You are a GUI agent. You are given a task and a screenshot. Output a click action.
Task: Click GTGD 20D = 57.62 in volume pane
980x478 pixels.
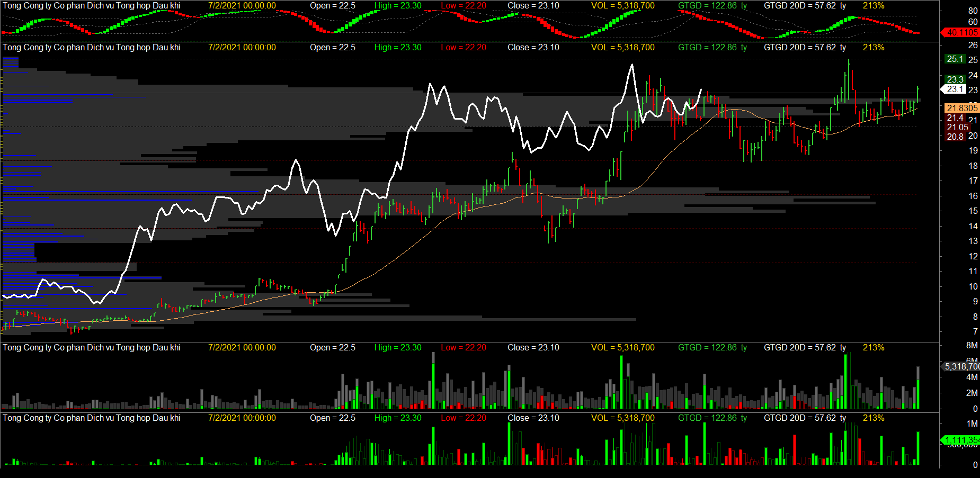[805, 347]
